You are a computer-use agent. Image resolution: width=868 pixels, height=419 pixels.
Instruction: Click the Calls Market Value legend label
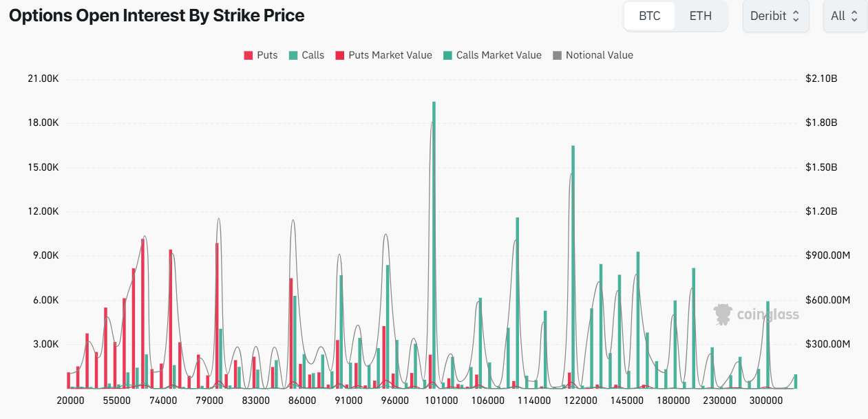tap(498, 55)
